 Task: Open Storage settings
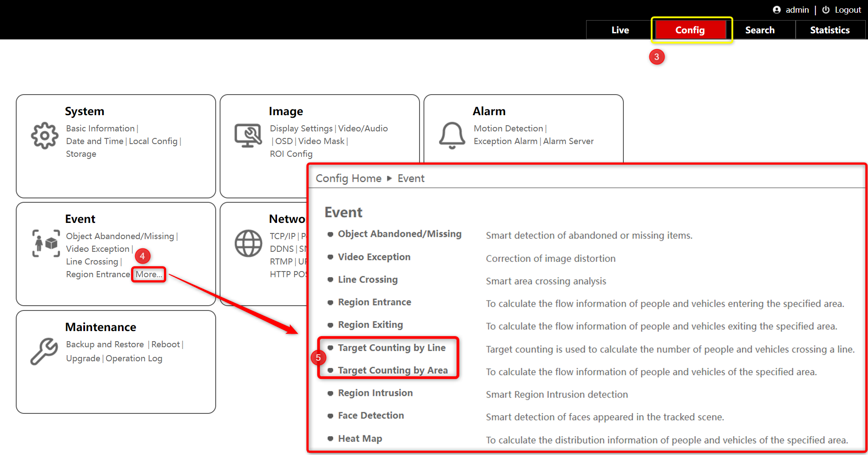[81, 154]
